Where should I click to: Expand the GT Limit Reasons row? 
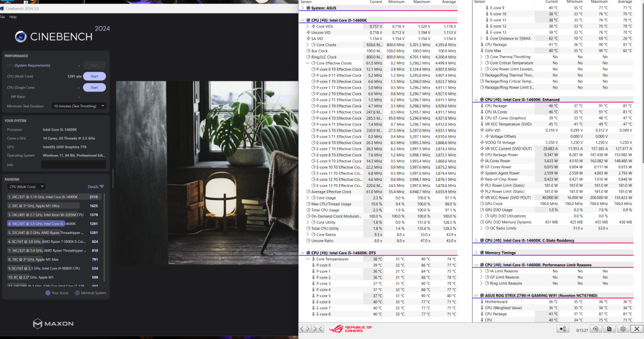click(x=481, y=277)
